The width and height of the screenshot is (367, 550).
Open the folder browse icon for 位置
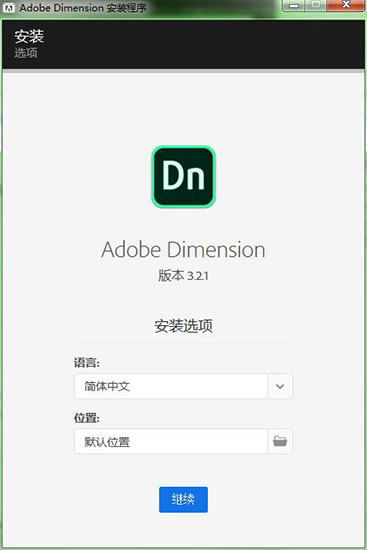tap(280, 441)
